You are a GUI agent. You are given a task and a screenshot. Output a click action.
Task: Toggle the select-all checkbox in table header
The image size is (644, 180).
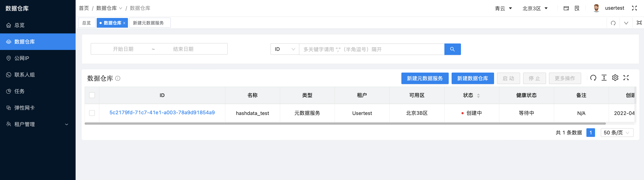(92, 95)
